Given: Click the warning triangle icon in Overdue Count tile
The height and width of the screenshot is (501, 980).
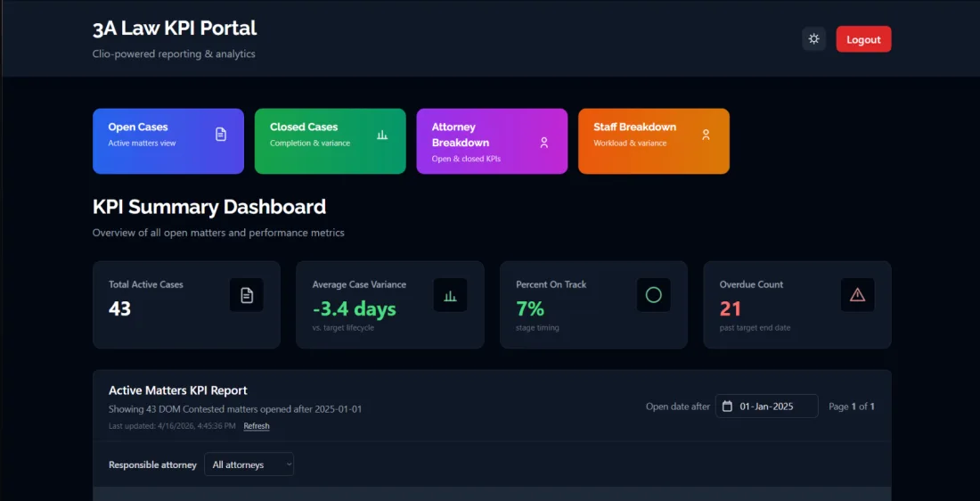Looking at the screenshot, I should pyautogui.click(x=857, y=295).
